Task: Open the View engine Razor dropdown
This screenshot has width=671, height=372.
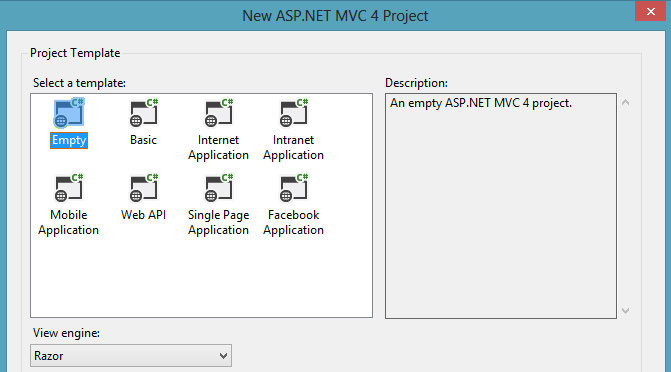Action: [131, 356]
